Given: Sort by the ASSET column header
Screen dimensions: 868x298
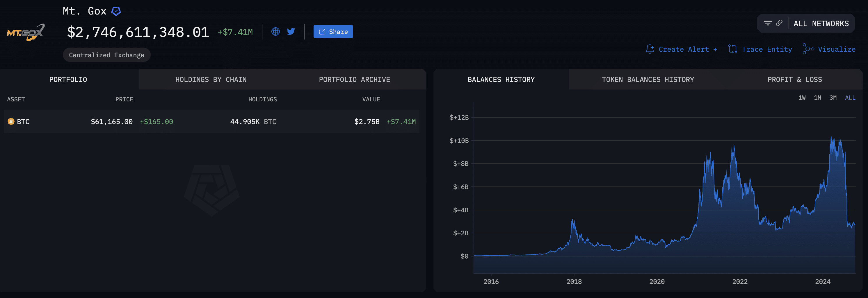Looking at the screenshot, I should [x=16, y=99].
